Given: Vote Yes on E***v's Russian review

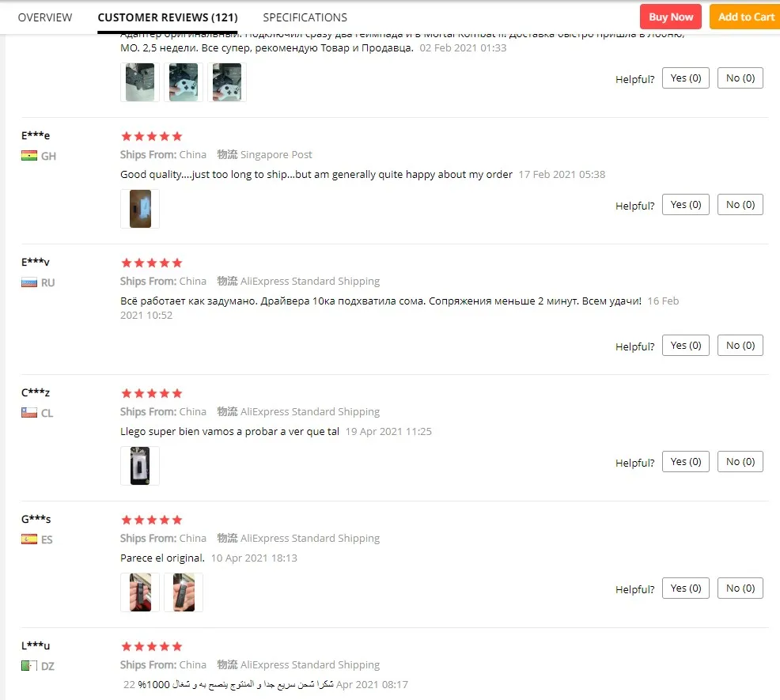Looking at the screenshot, I should [x=686, y=346].
